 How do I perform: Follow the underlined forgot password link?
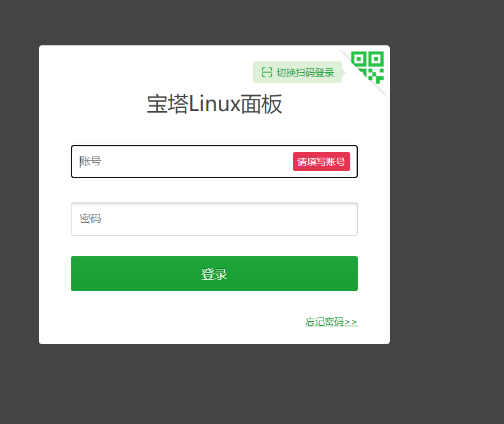[x=331, y=322]
